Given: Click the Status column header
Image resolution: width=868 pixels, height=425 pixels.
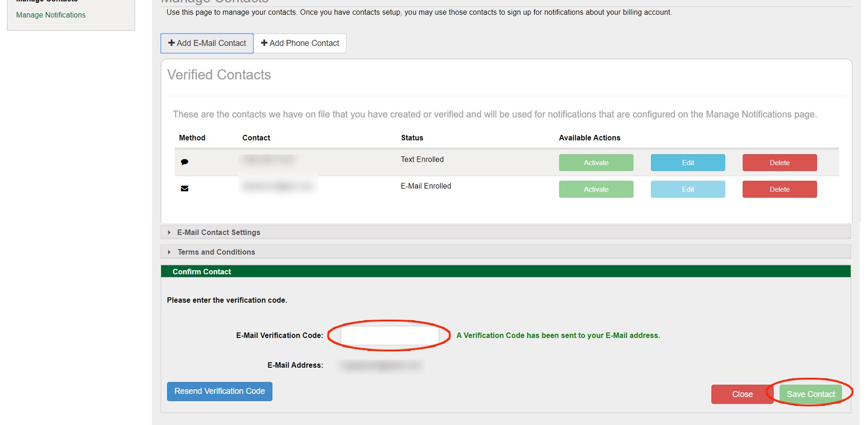Looking at the screenshot, I should tap(412, 138).
